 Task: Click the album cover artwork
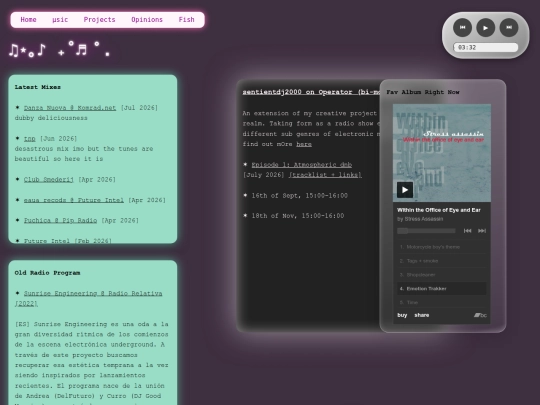442,153
